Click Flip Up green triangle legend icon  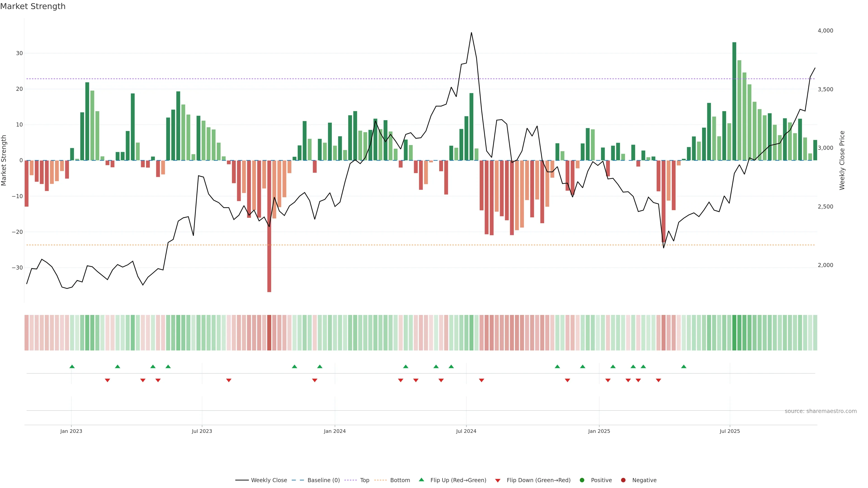click(x=421, y=480)
